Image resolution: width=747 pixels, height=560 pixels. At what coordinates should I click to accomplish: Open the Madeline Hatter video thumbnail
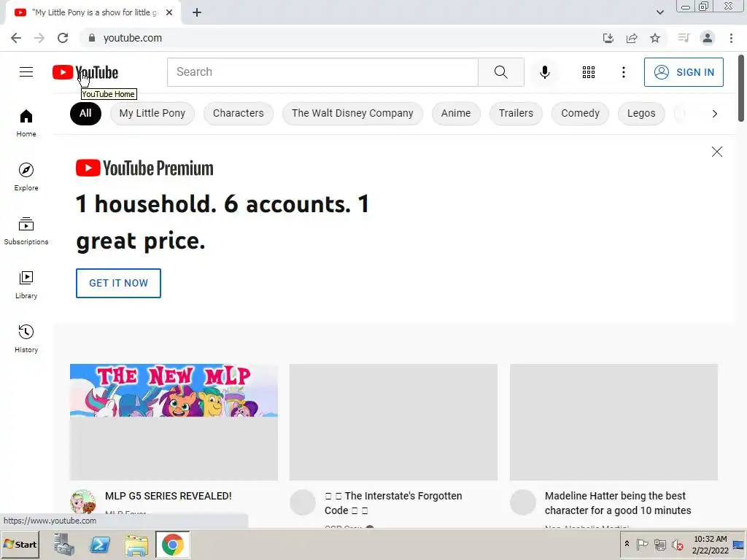614,422
